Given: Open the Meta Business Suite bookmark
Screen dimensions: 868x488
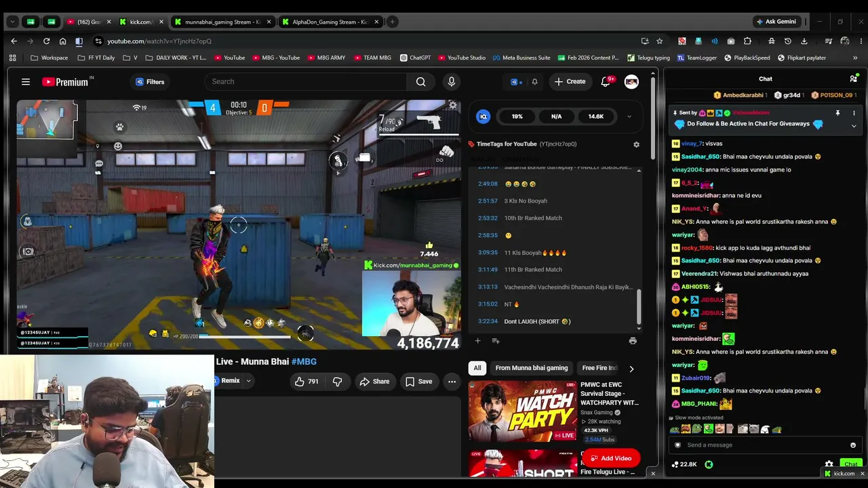Looking at the screenshot, I should pyautogui.click(x=521, y=58).
